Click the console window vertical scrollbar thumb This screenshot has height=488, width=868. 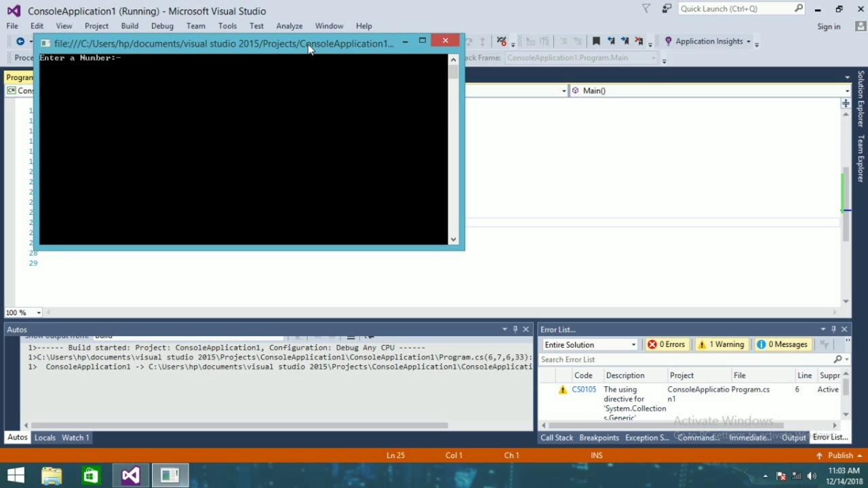pyautogui.click(x=453, y=72)
